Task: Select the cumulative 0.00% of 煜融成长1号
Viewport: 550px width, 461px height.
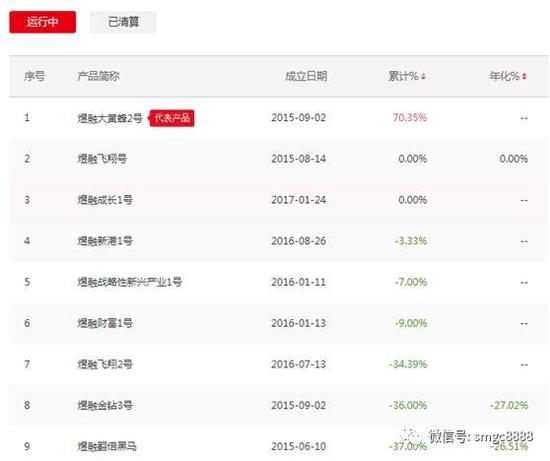Action: 412,200
